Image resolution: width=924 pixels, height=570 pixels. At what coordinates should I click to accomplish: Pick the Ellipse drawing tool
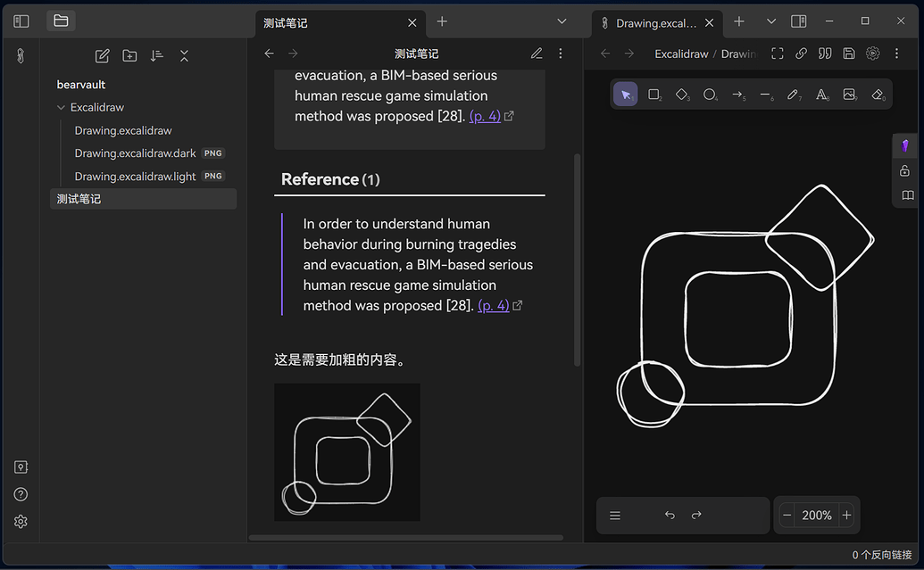pyautogui.click(x=711, y=94)
